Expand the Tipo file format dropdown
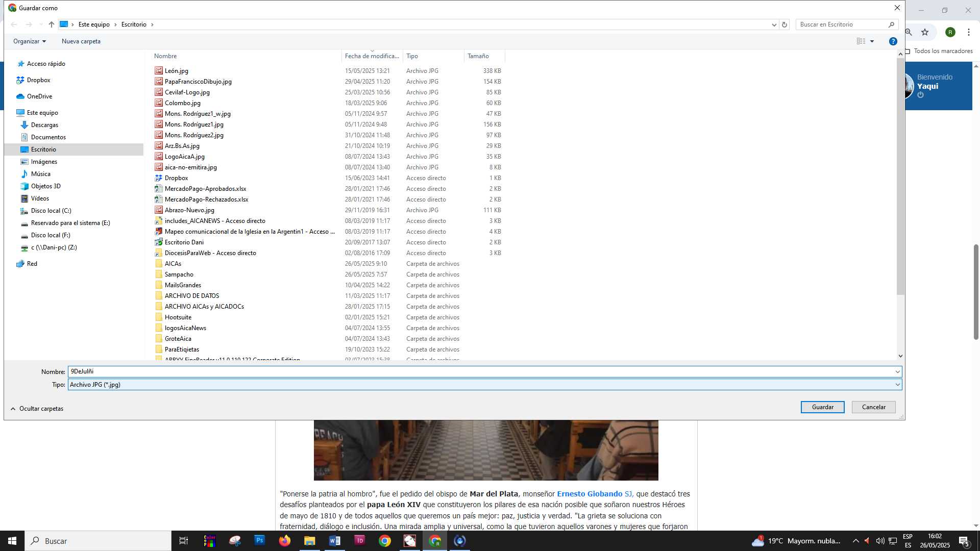 [x=897, y=385]
